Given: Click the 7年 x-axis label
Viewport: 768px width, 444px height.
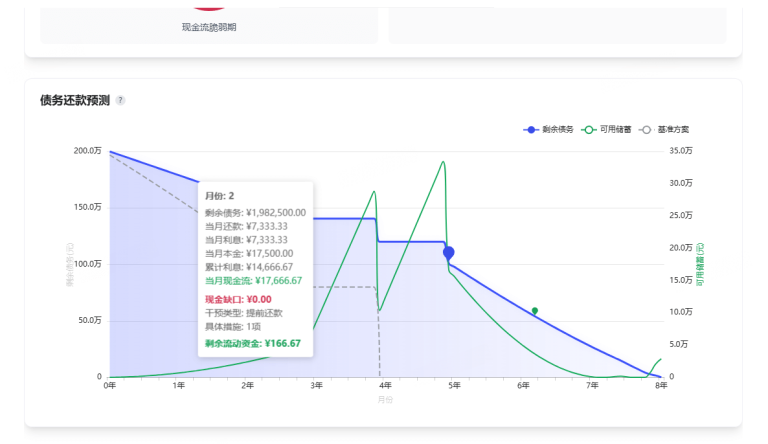Looking at the screenshot, I should pyautogui.click(x=592, y=386).
